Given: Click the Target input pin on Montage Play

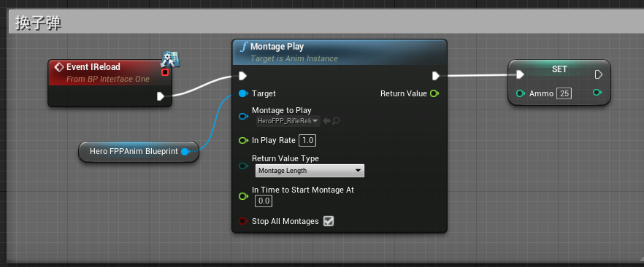Looking at the screenshot, I should [x=243, y=93].
